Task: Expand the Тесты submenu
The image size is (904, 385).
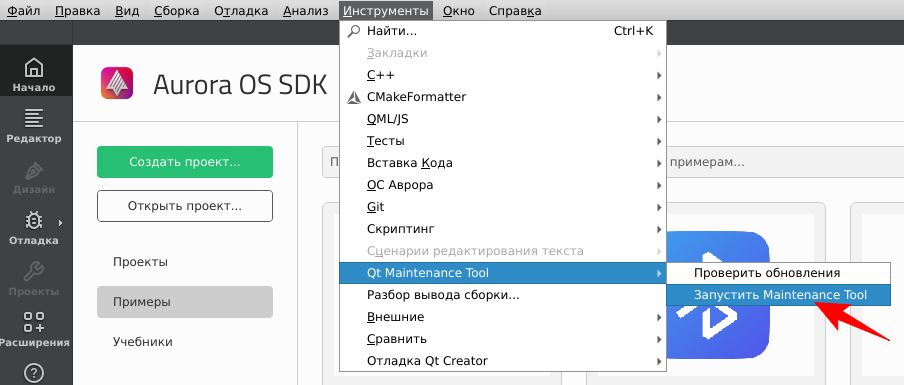Action: [x=503, y=141]
